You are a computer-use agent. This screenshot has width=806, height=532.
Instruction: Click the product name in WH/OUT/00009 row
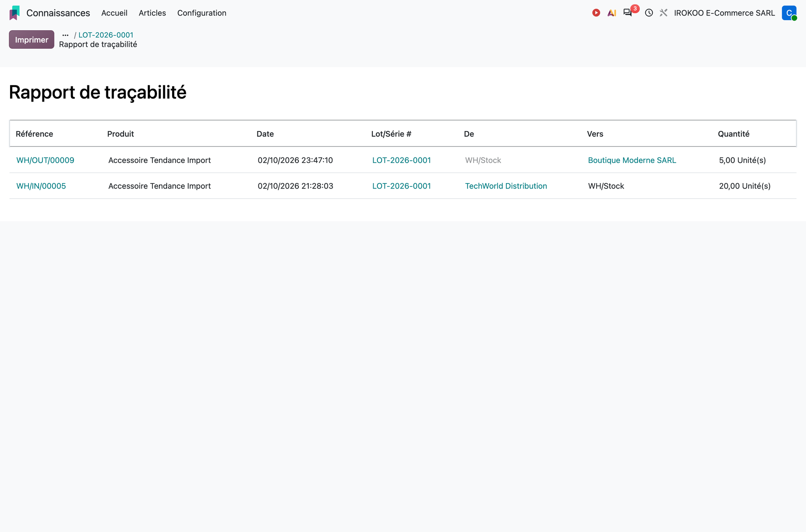160,160
